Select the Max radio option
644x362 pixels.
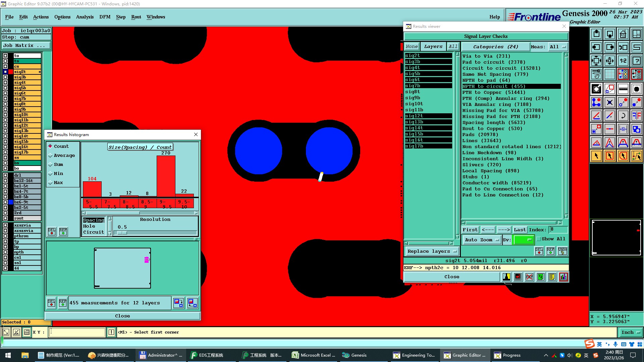[56, 183]
